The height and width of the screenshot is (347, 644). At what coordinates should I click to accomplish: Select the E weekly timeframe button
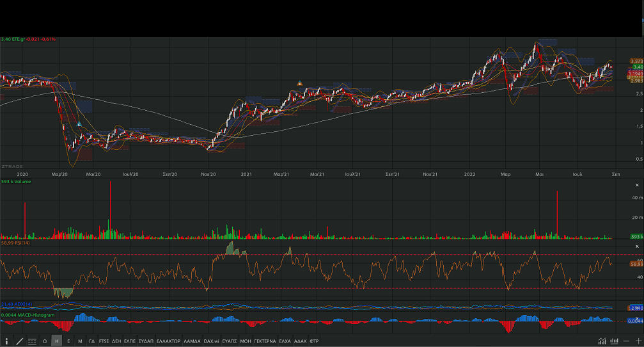[68, 341]
